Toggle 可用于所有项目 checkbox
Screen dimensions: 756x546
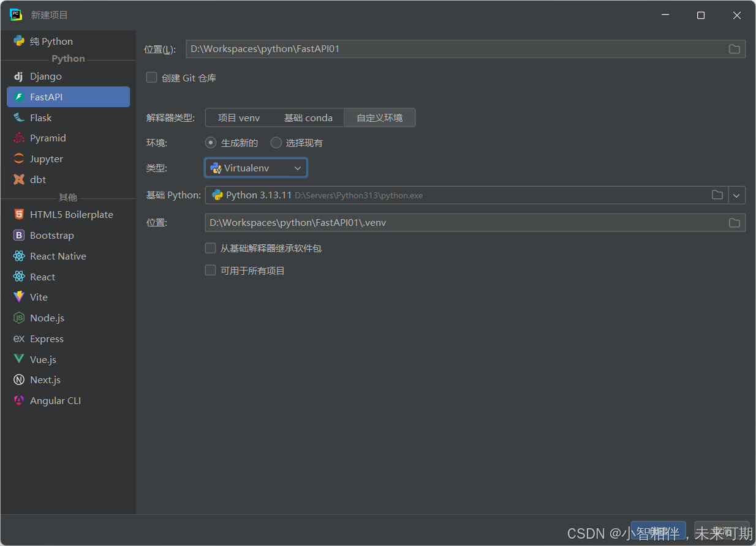[x=210, y=270]
